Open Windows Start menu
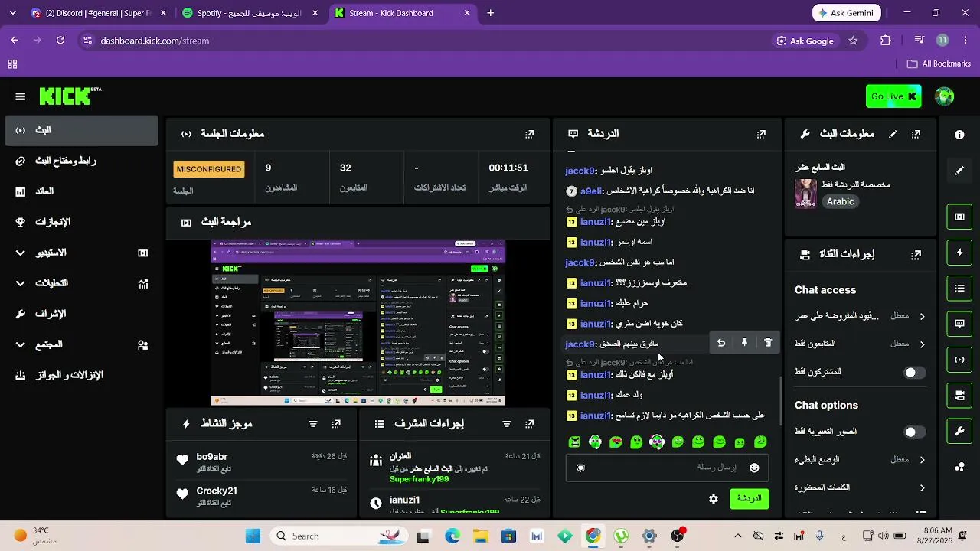The width and height of the screenshot is (980, 551). 253,536
